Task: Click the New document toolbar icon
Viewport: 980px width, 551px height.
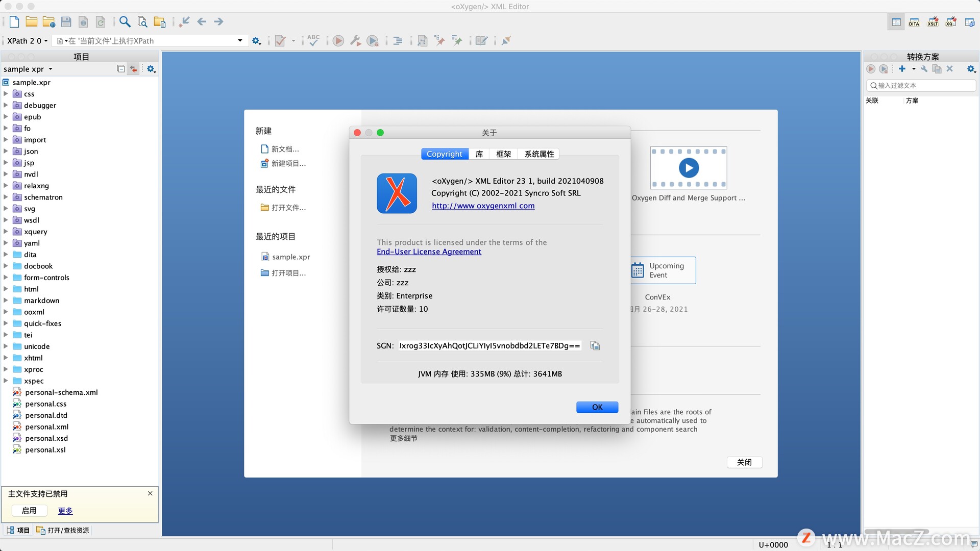Action: pyautogui.click(x=14, y=21)
